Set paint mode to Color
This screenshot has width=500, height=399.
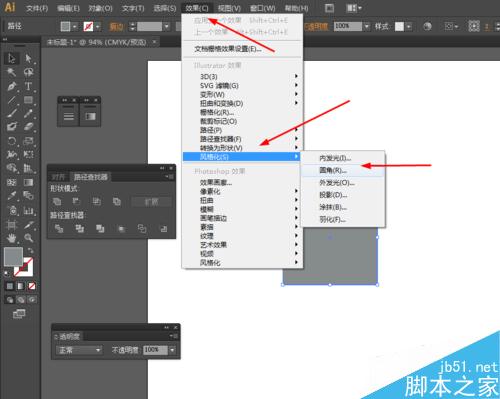(x=10, y=286)
